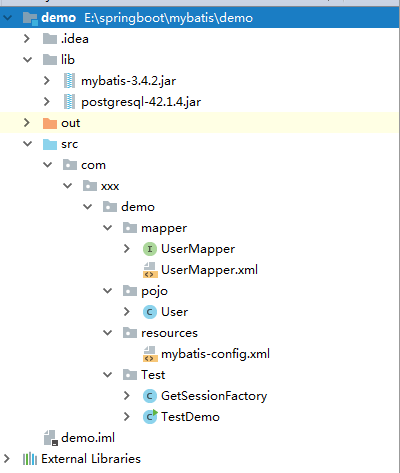400x473 pixels.
Task: Select the 'resources' package name
Action: (169, 333)
